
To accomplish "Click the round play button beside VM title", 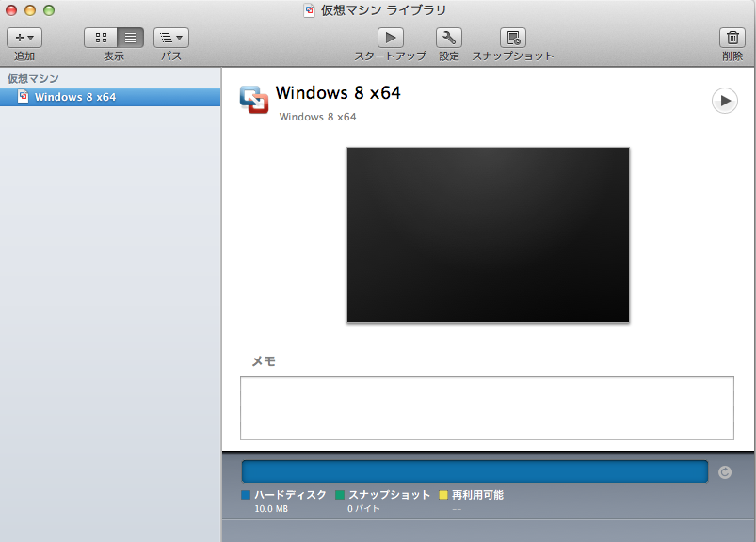I will click(725, 101).
